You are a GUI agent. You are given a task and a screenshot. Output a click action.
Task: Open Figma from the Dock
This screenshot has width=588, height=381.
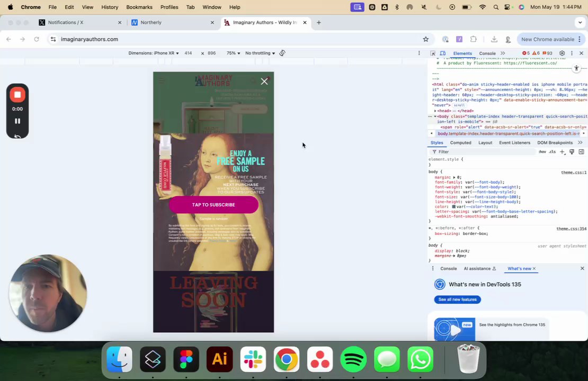click(186, 360)
